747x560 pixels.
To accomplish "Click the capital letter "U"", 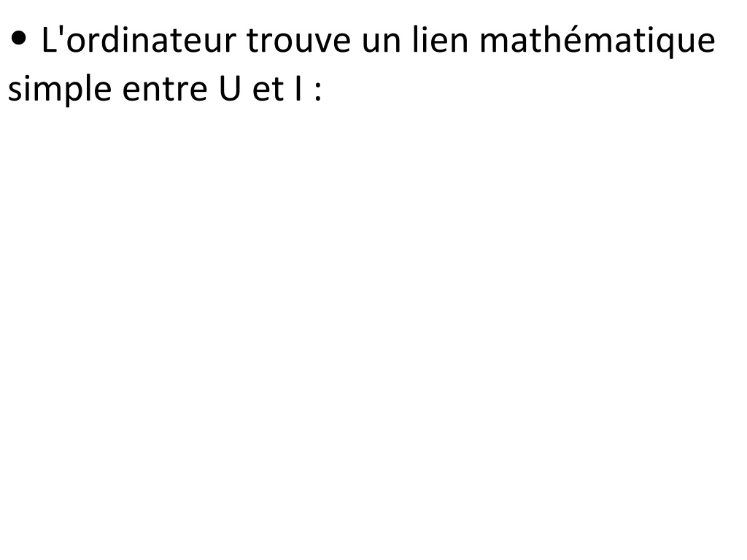I will (x=230, y=88).
